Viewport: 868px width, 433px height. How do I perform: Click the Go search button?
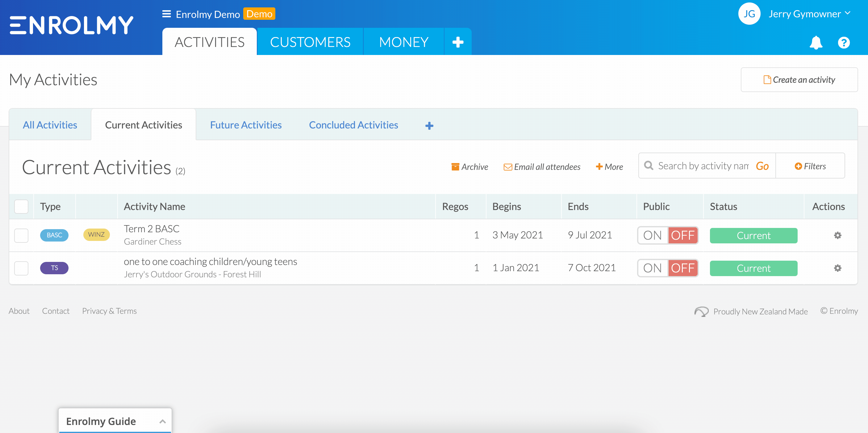762,166
